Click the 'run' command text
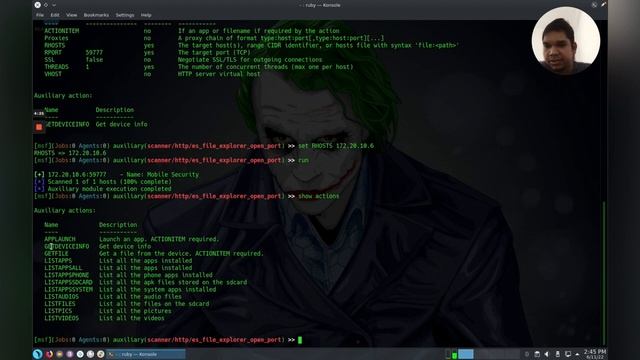640x360 pixels. click(x=303, y=160)
